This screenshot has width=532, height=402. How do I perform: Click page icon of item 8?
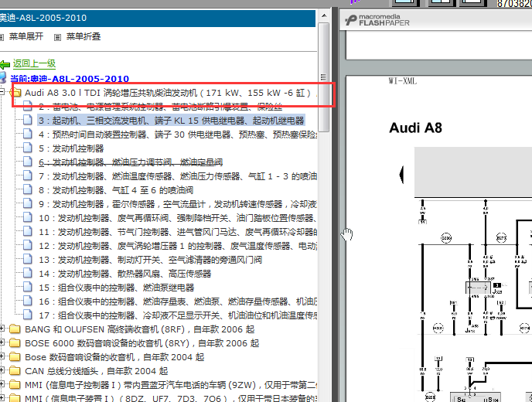click(x=28, y=189)
